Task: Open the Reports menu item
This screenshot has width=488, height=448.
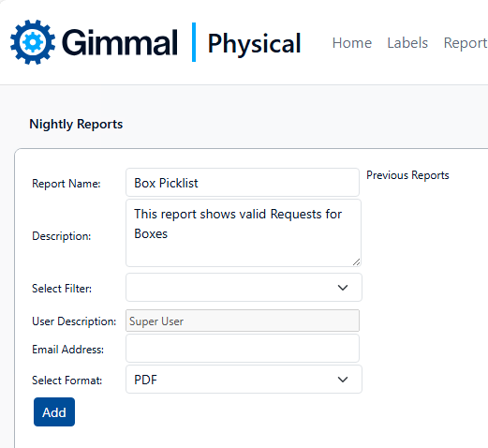Action: 466,43
